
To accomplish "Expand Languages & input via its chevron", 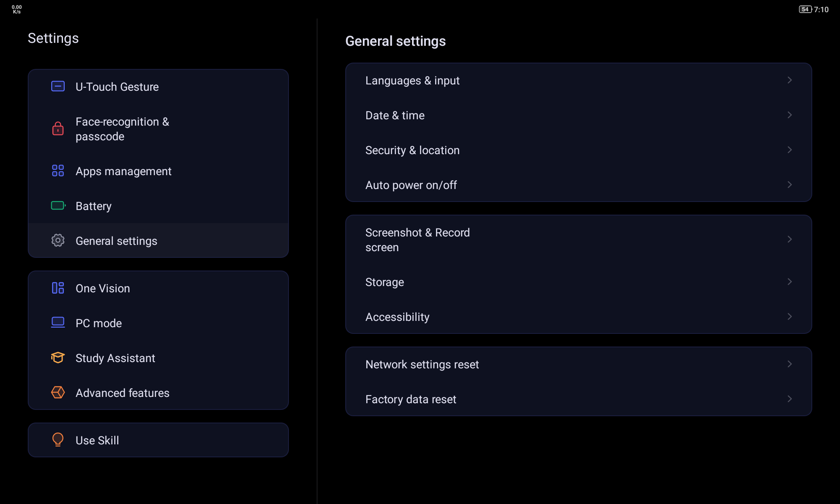I will (789, 80).
